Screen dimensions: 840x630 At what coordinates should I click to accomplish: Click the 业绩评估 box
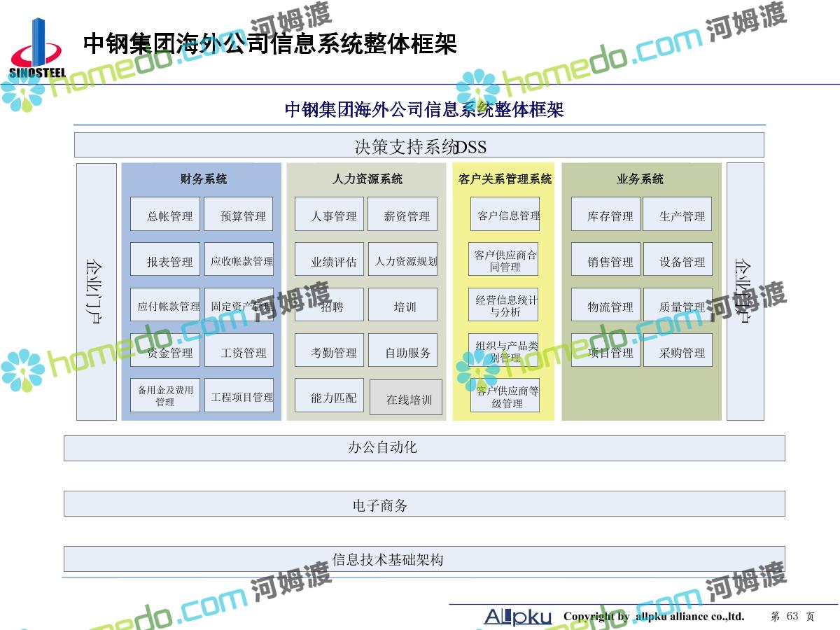click(x=329, y=260)
